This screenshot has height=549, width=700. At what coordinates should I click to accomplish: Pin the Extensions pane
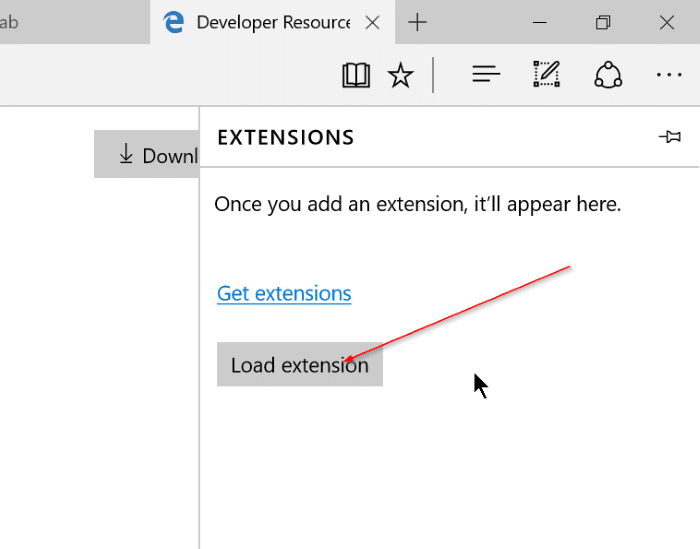pyautogui.click(x=670, y=137)
